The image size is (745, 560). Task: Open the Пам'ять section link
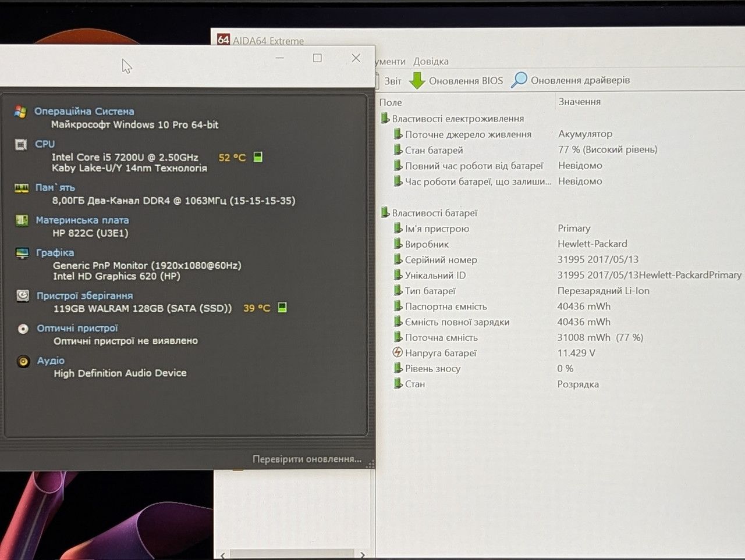[x=55, y=187]
